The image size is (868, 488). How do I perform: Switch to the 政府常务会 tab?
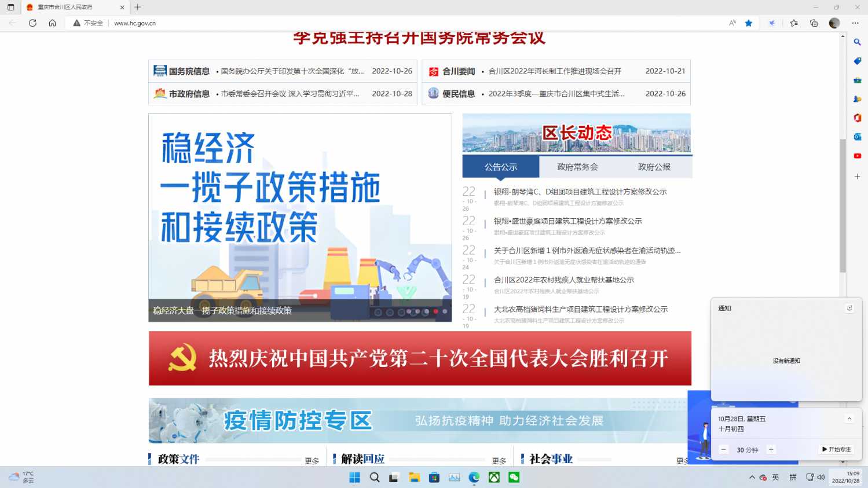[577, 167]
